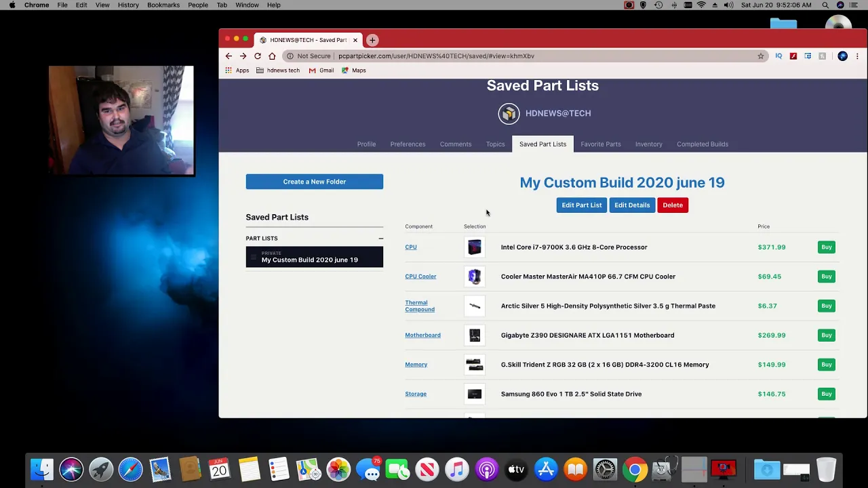The image size is (868, 488).
Task: Open Photos app in the Dock
Action: (338, 469)
